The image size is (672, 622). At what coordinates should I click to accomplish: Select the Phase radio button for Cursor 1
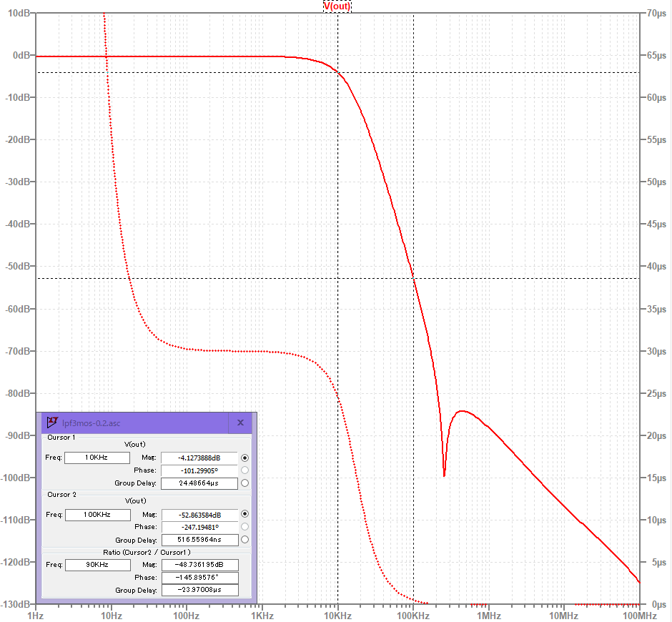[x=244, y=470]
